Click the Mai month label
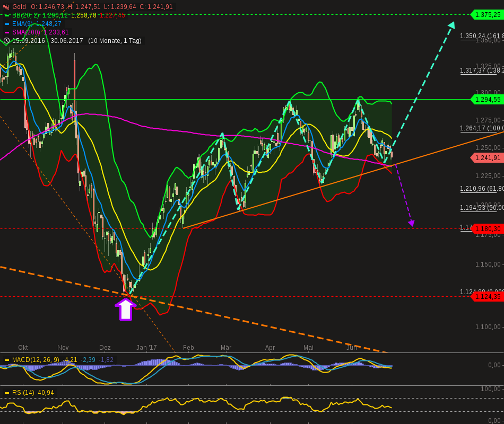This screenshot has width=504, height=424. tap(308, 348)
